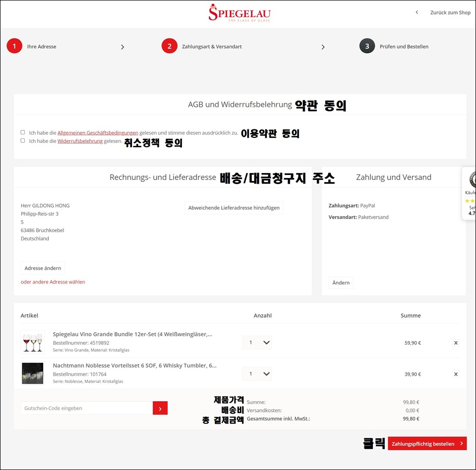This screenshot has width=476, height=470.
Task: Go back via Zurück zum Shop link
Action: (450, 12)
